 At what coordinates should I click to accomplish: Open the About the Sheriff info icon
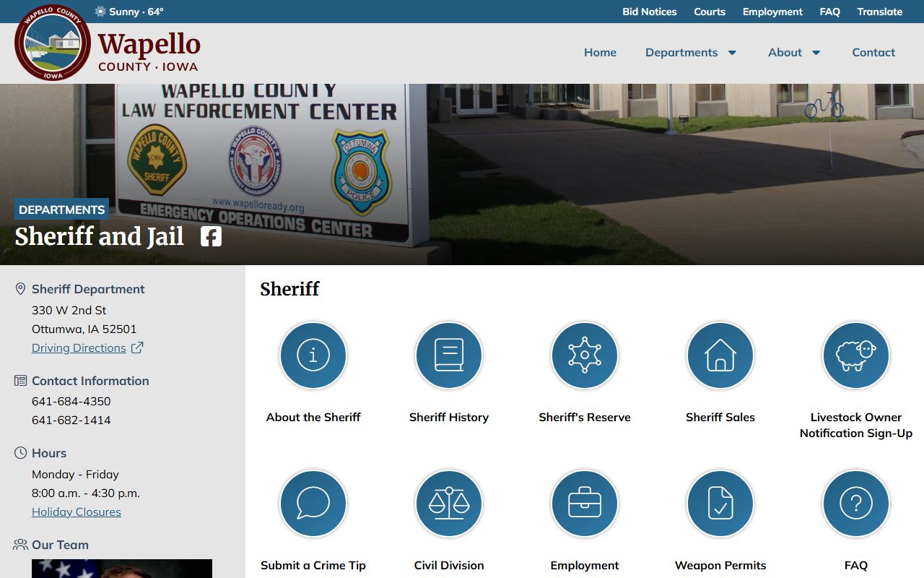tap(313, 355)
